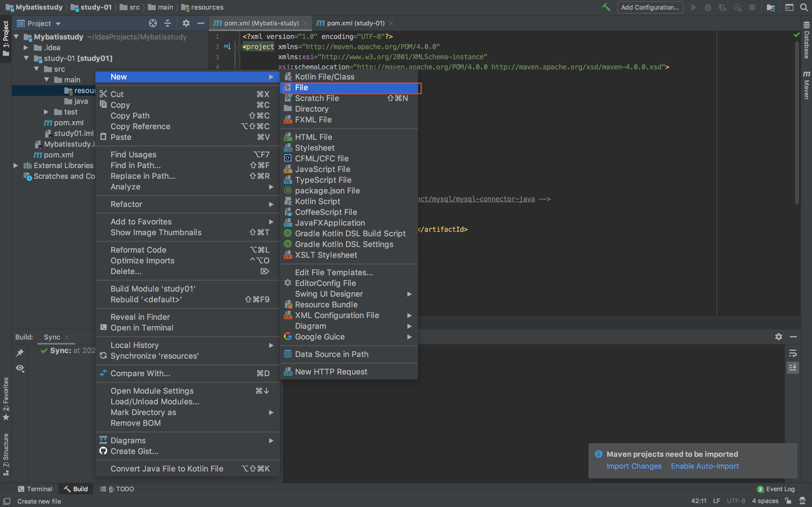Click the Build project hammer icon
The width and height of the screenshot is (812, 507).
tap(606, 7)
